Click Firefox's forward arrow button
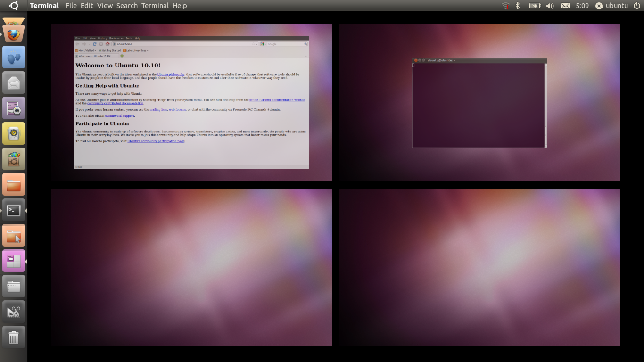 click(84, 44)
